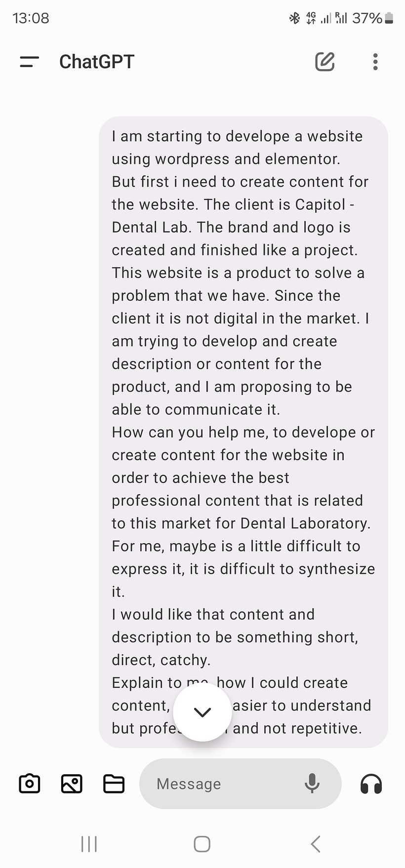
Task: Tap the 4G data indicator icon
Action: click(x=311, y=18)
